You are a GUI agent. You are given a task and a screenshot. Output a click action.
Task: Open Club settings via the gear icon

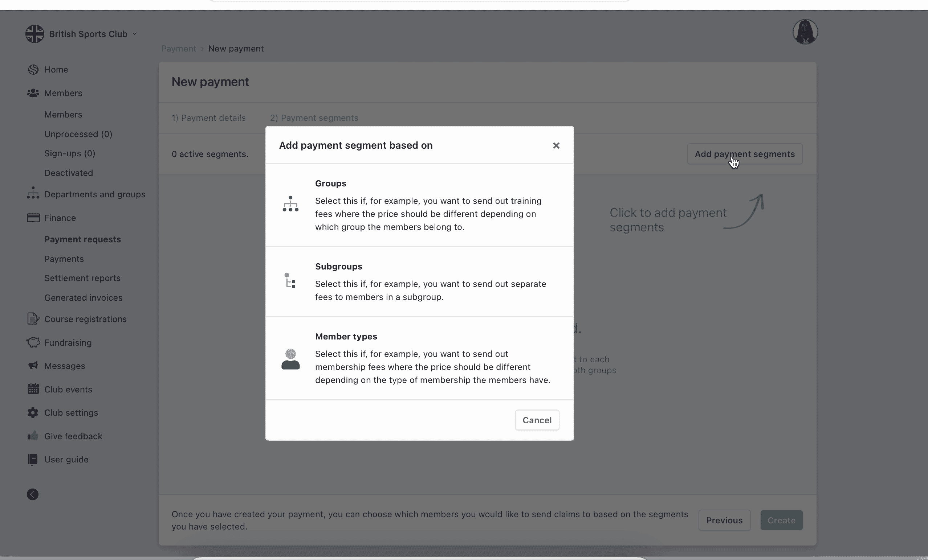click(x=33, y=412)
